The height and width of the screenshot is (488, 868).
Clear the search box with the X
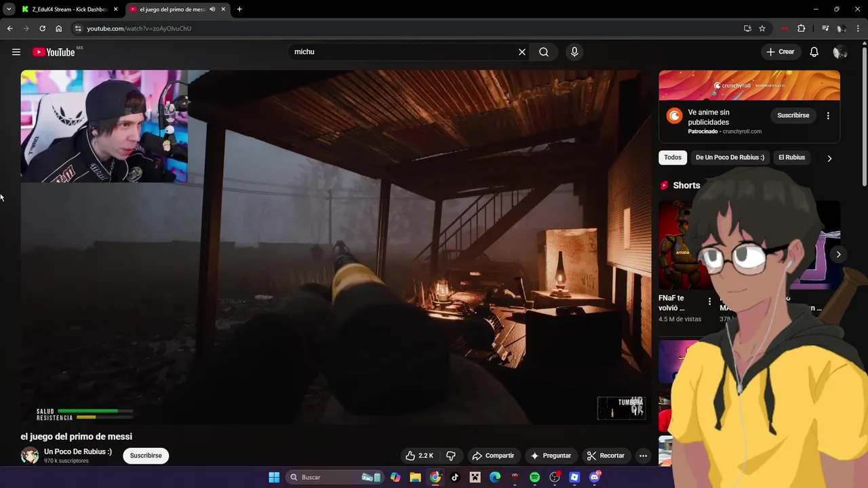click(522, 52)
